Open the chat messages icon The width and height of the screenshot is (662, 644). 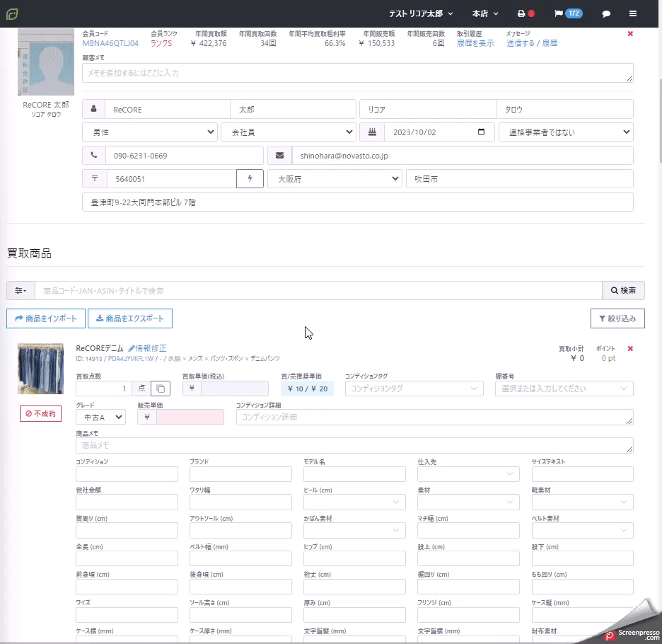coord(606,14)
